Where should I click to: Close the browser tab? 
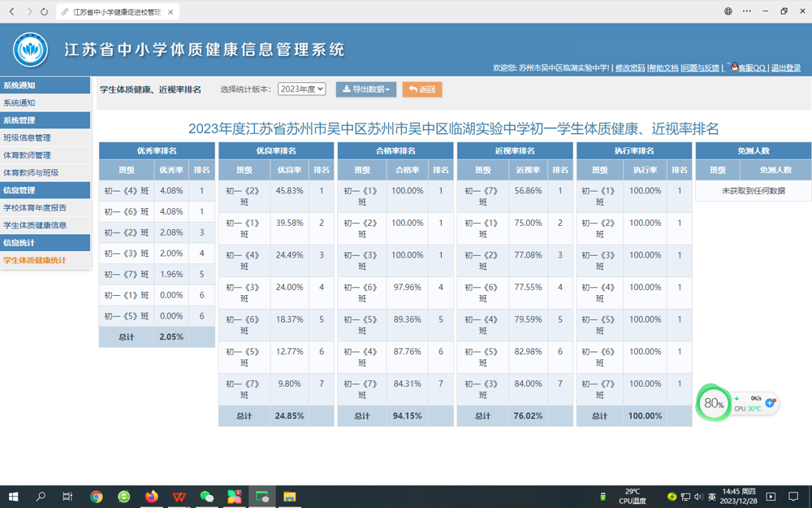[171, 12]
